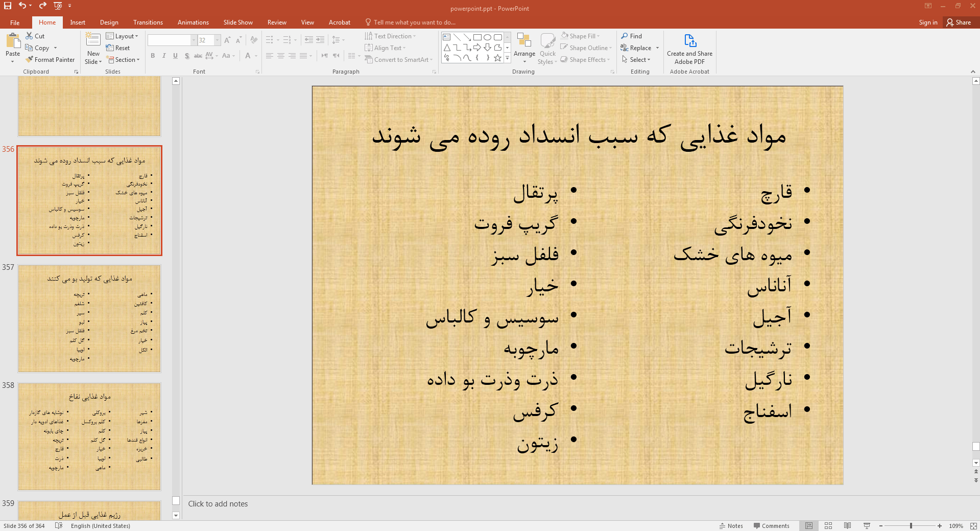Open the Shape Fill dropdown
Screen dimensions: 980x531
[598, 36]
